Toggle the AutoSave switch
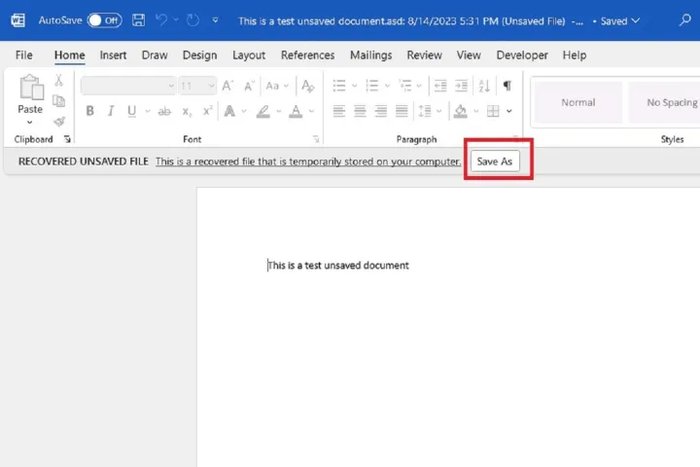This screenshot has width=700, height=467. [104, 21]
